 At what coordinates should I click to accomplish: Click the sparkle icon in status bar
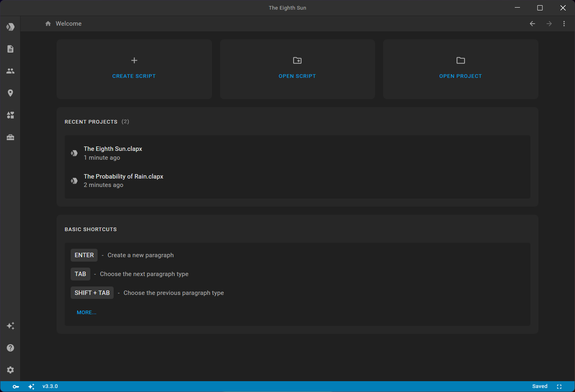point(31,387)
